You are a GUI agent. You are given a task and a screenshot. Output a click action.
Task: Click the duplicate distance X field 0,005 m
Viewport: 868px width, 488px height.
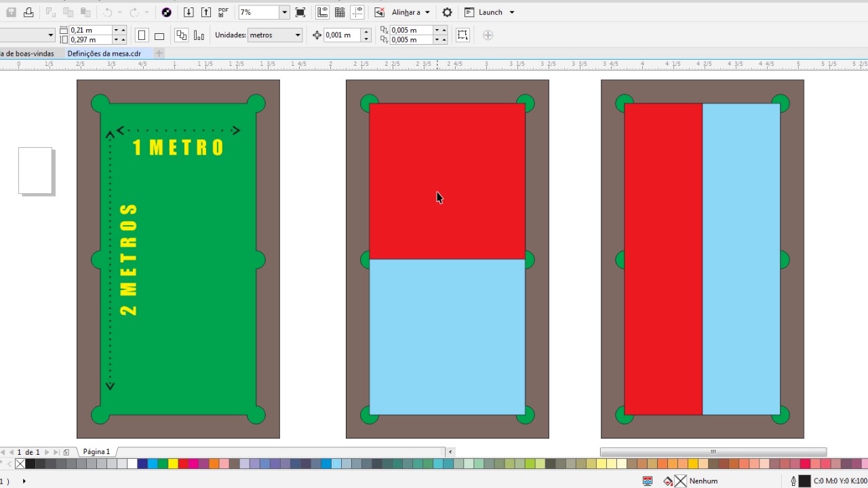point(412,30)
